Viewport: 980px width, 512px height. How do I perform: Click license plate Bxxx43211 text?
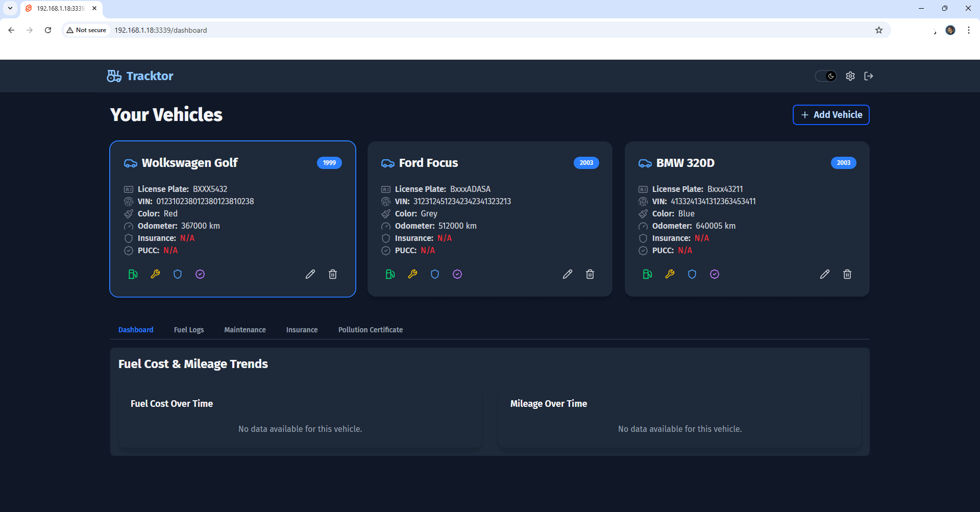725,189
